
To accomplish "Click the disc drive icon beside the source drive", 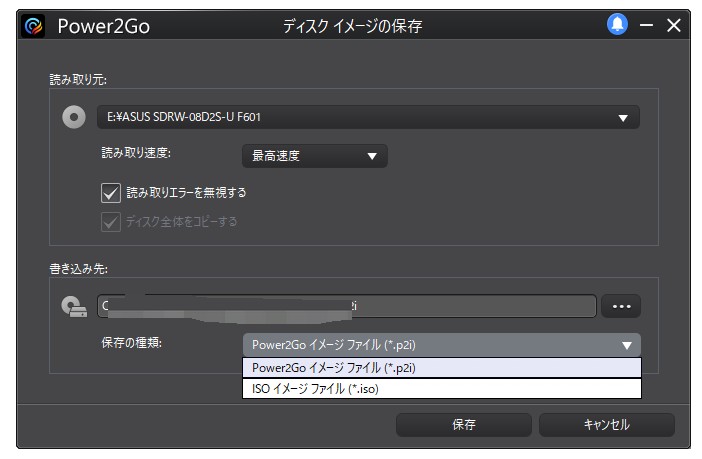I will click(74, 117).
